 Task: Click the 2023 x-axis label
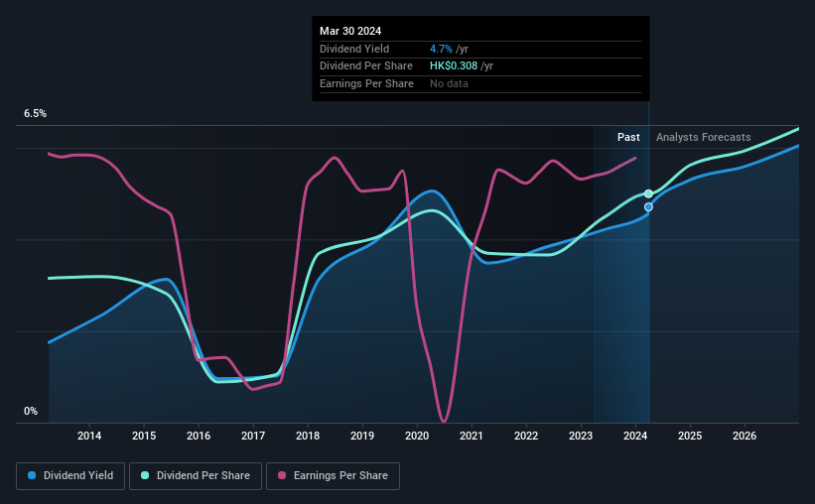[x=581, y=436]
